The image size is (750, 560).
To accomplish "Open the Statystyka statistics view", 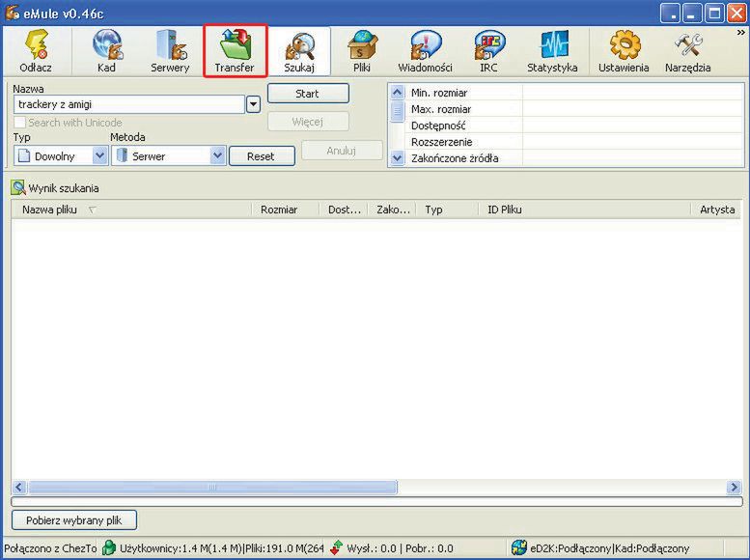I will pos(552,51).
